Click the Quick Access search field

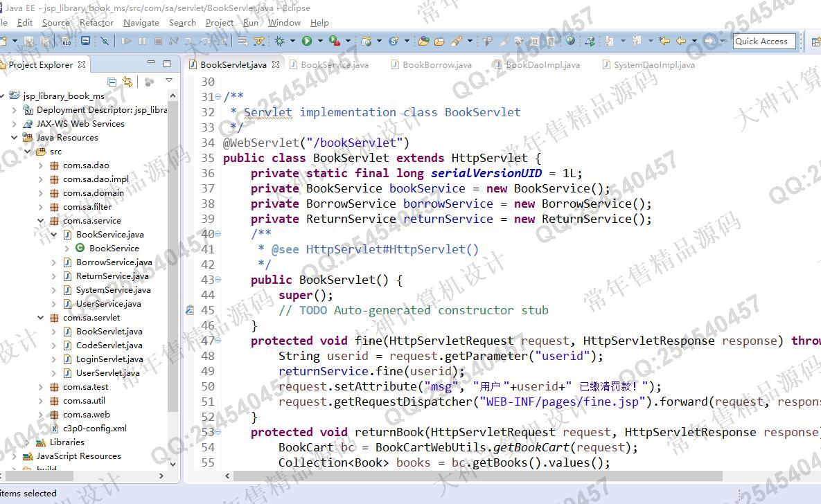(764, 42)
